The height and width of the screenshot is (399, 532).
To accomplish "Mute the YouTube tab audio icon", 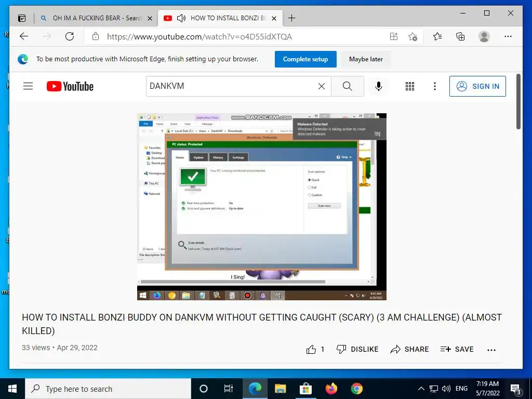I will (x=181, y=18).
